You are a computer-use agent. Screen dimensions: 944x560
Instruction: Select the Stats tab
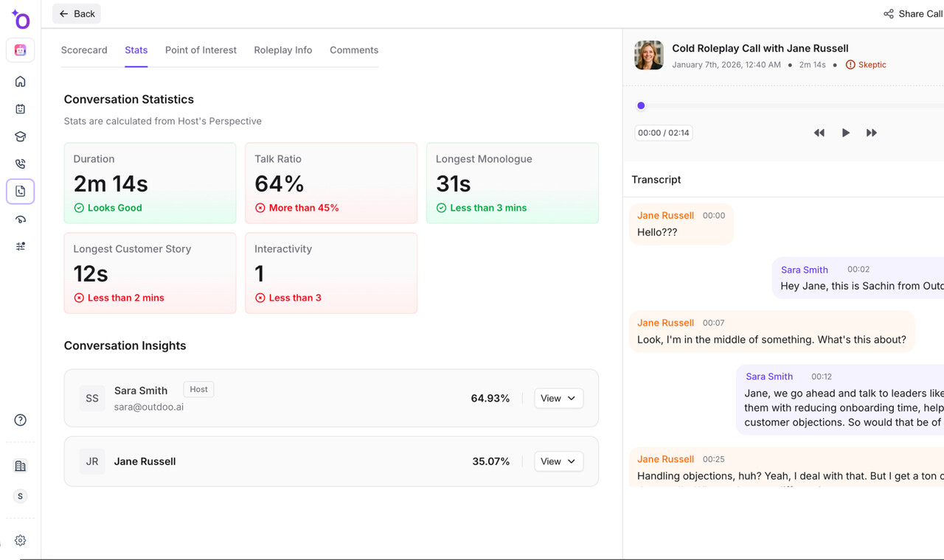point(136,50)
